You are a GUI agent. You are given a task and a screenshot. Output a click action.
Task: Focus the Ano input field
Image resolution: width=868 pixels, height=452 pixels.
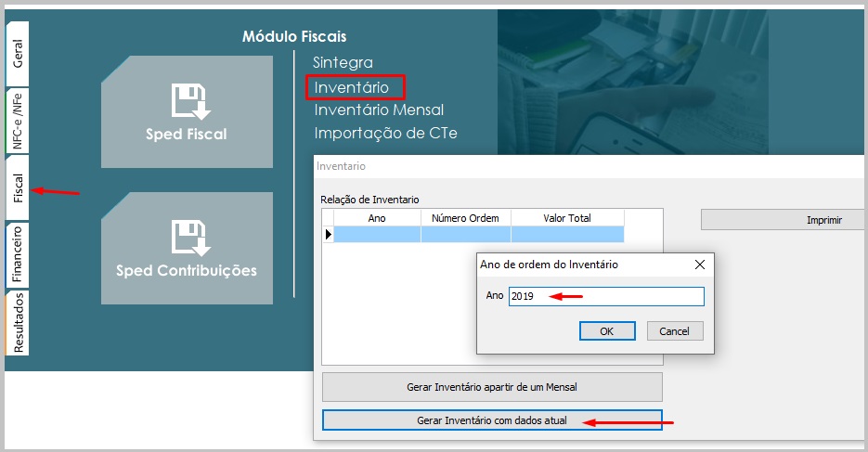coord(607,297)
